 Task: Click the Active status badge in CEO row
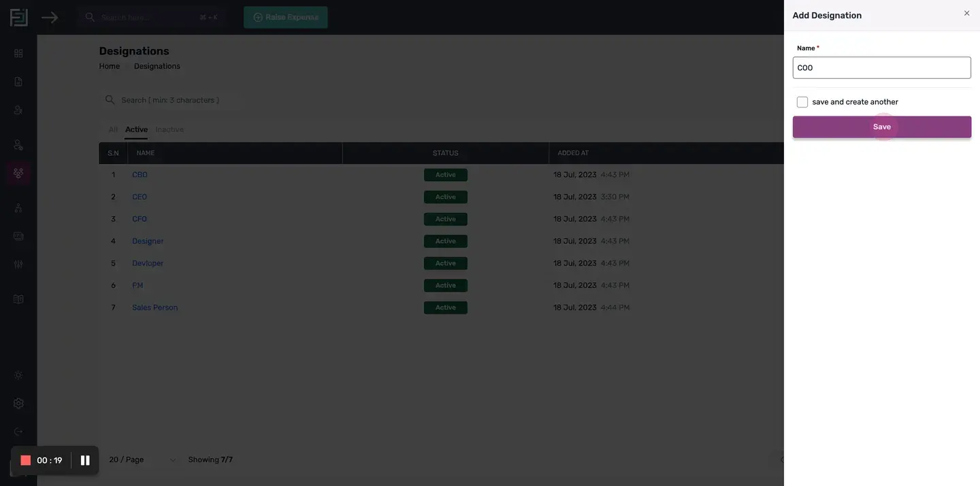coord(446,197)
